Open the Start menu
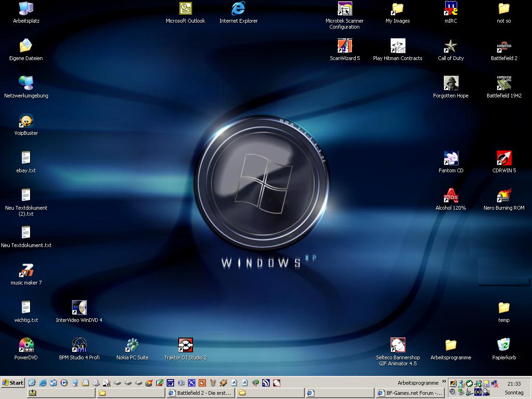Screen dimensions: 532x399 click(13, 383)
